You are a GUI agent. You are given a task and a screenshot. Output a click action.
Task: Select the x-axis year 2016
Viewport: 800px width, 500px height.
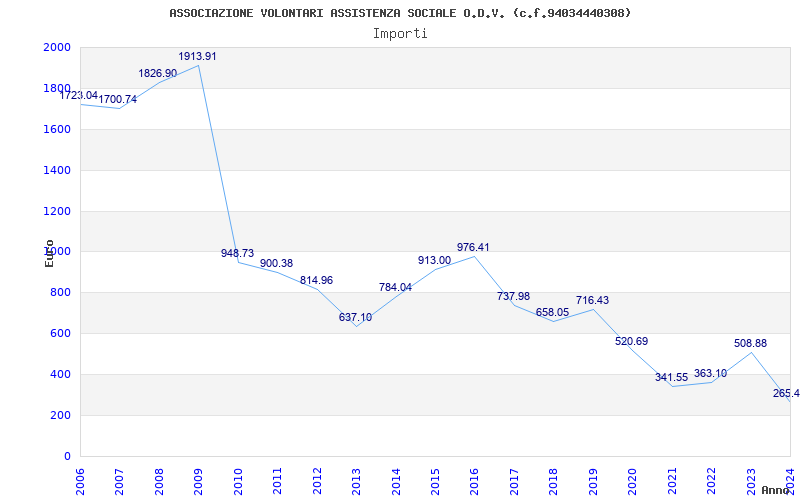(474, 482)
